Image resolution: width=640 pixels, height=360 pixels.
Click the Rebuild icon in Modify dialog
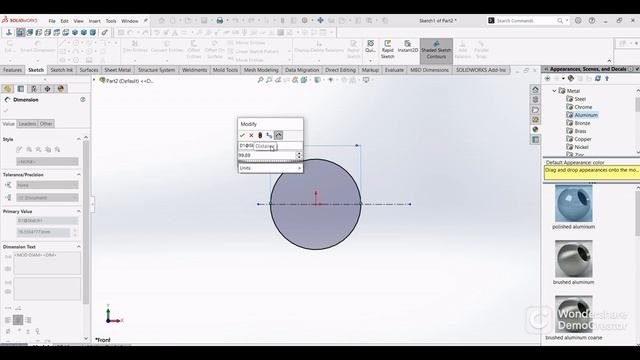(x=260, y=135)
